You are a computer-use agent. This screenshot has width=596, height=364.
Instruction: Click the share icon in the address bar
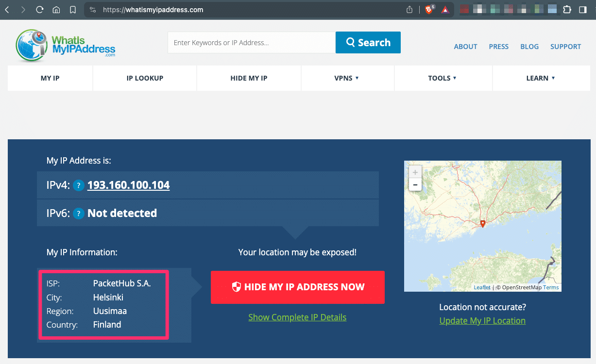point(409,9)
